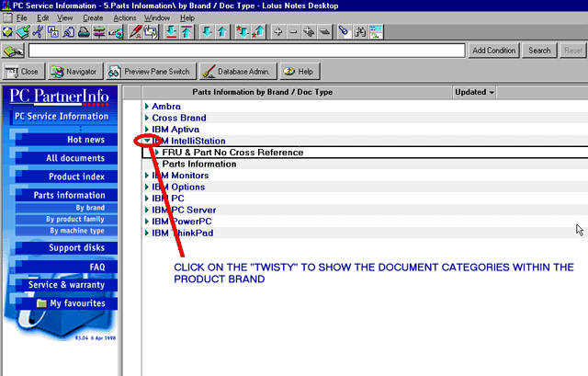The image size is (588, 376).
Task: Select By machine type under Parts information
Action: [x=75, y=231]
